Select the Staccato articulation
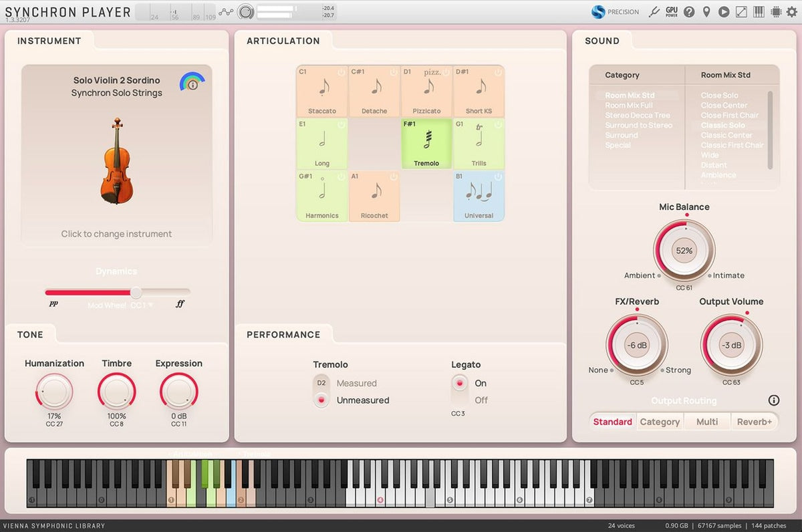The image size is (802, 532). [322, 92]
